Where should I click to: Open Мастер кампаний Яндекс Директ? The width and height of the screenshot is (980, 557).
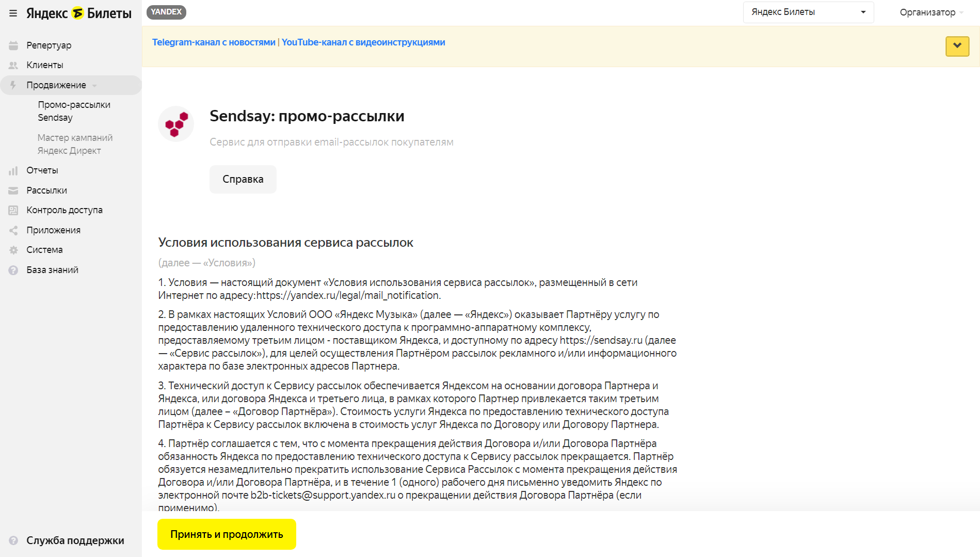tap(75, 144)
